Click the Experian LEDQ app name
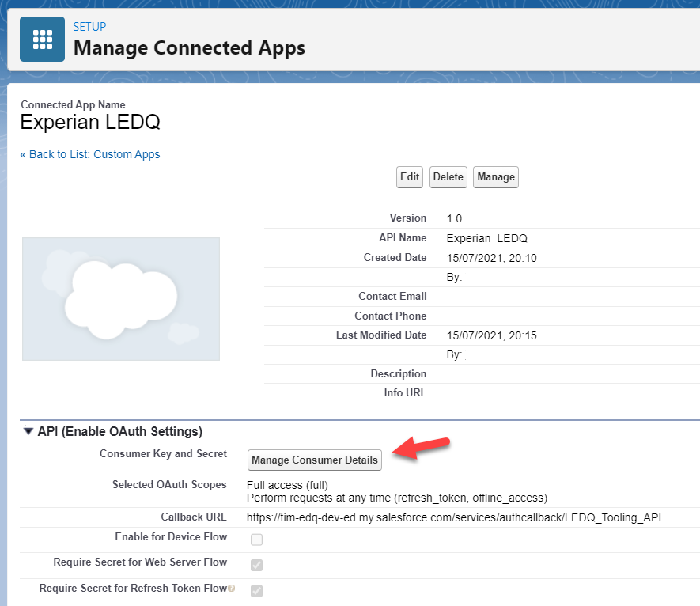 (90, 122)
